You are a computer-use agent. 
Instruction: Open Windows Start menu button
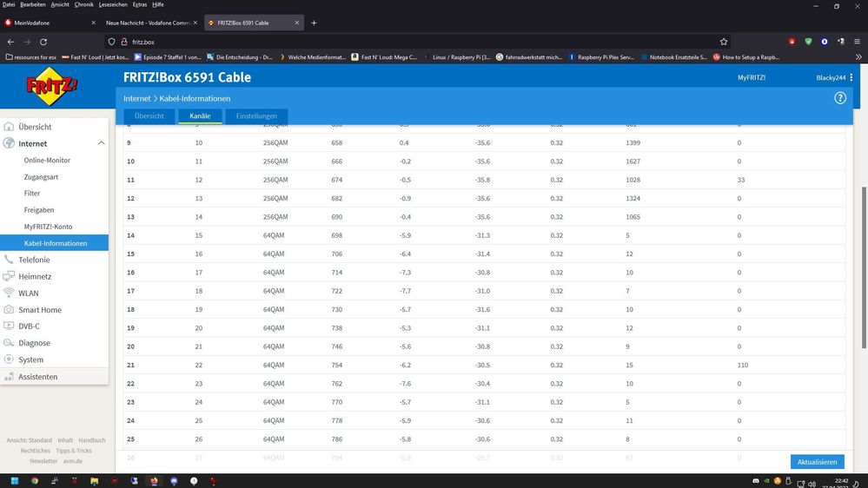coord(15,481)
